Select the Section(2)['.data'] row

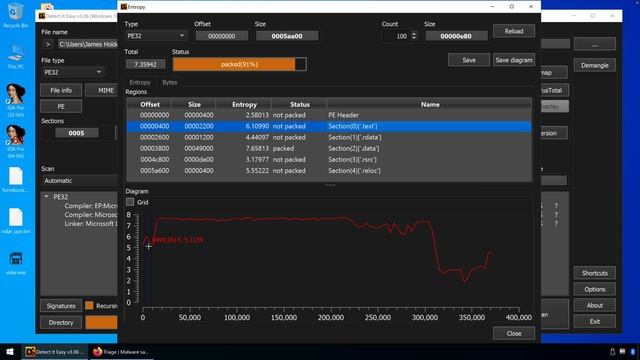[329, 148]
